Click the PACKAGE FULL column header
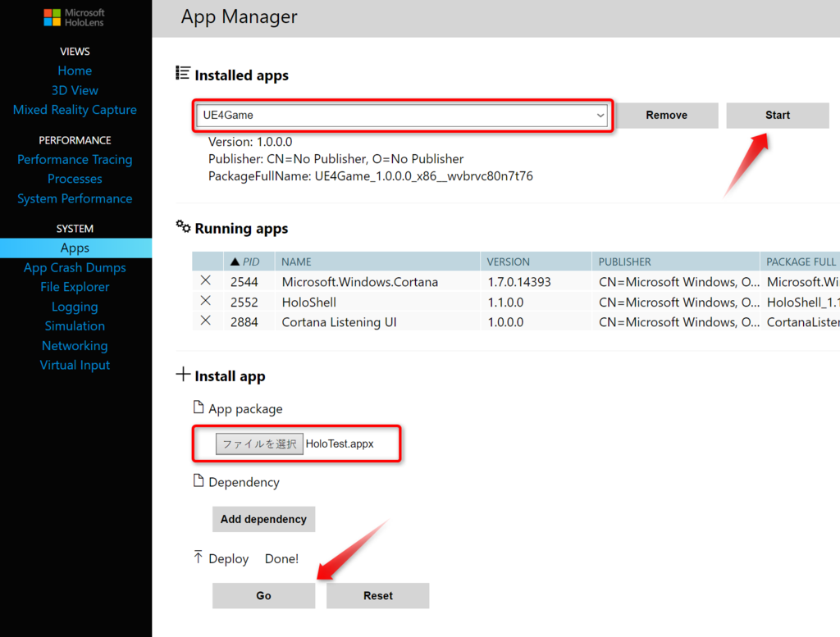The image size is (840, 637). point(801,262)
